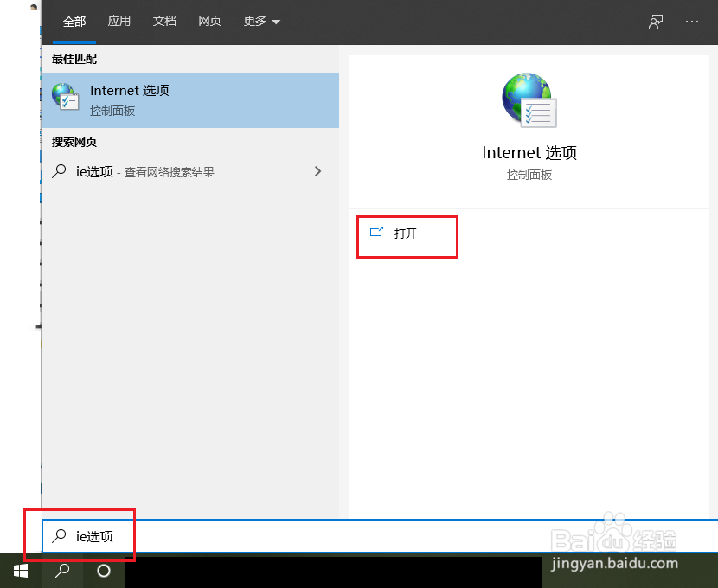The height and width of the screenshot is (588, 718).
Task: Click the open-window icon next to 打开
Action: tap(376, 232)
